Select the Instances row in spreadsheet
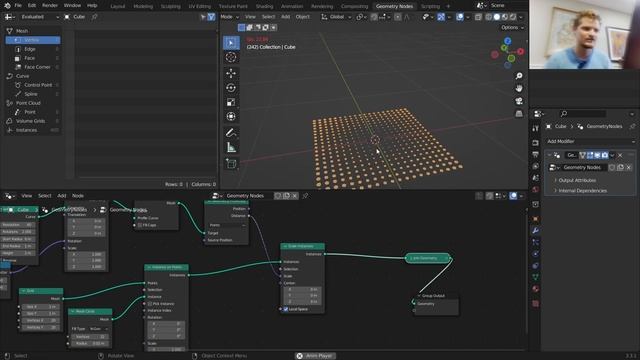Image resolution: width=640 pixels, height=360 pixels. [x=33, y=130]
